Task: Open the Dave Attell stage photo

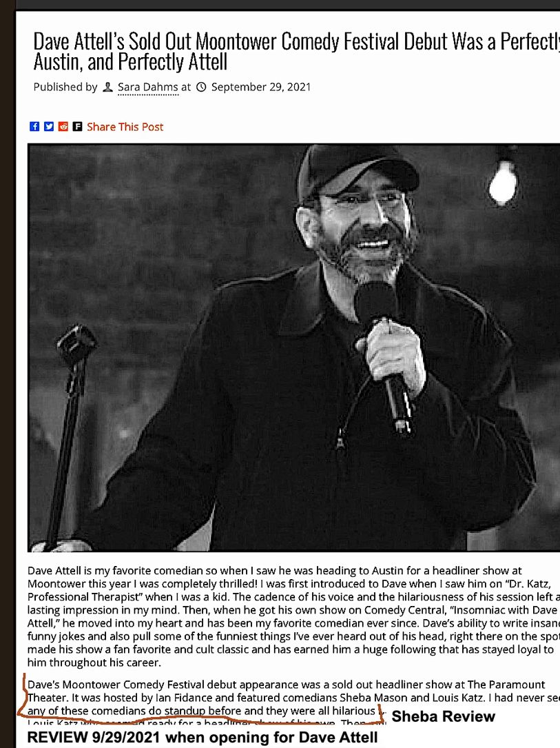Action: [293, 347]
